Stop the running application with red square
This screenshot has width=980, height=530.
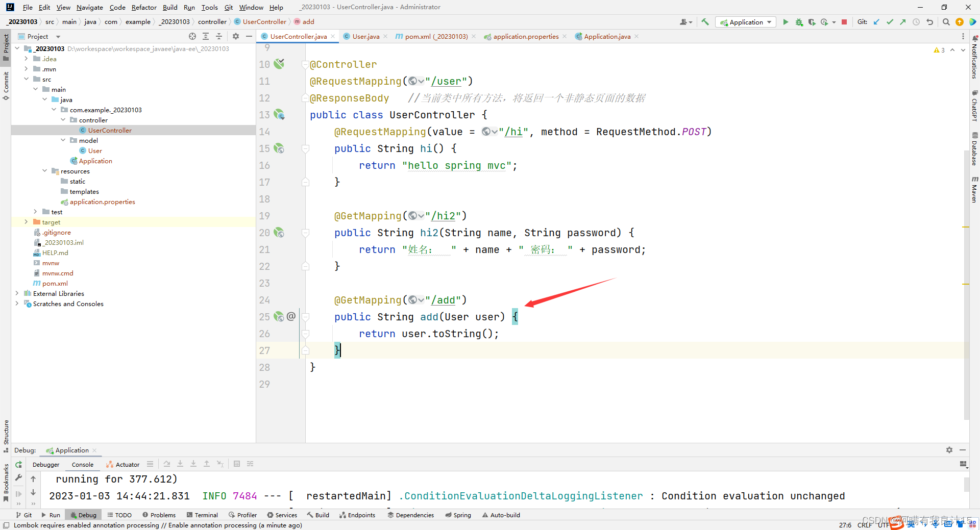844,22
